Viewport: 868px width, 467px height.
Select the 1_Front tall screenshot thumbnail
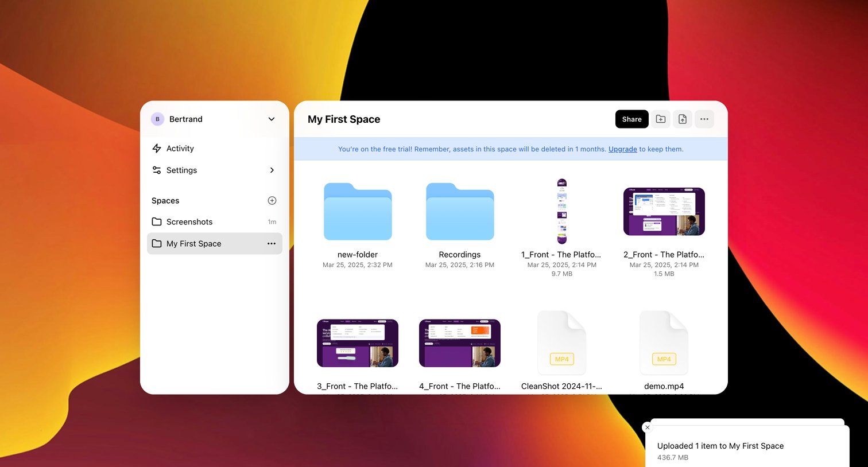562,212
